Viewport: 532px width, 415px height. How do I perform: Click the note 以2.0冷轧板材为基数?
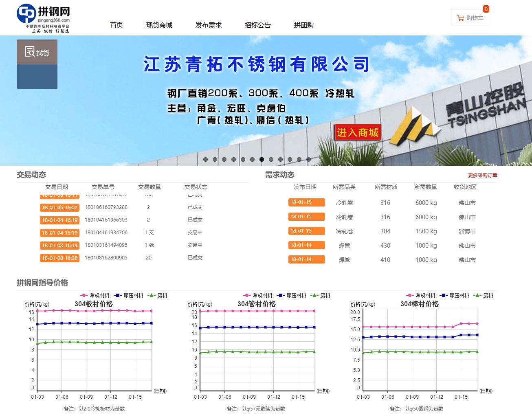pyautogui.click(x=101, y=409)
